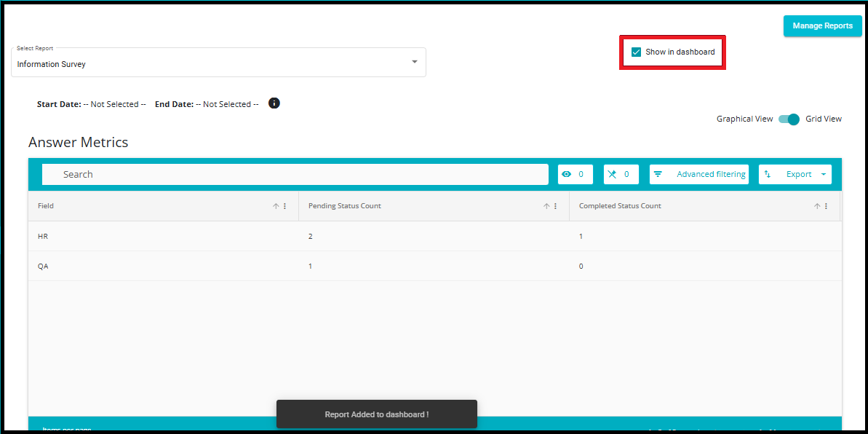Click the Advanced filtering button
Image resolution: width=868 pixels, height=434 pixels.
tap(699, 174)
